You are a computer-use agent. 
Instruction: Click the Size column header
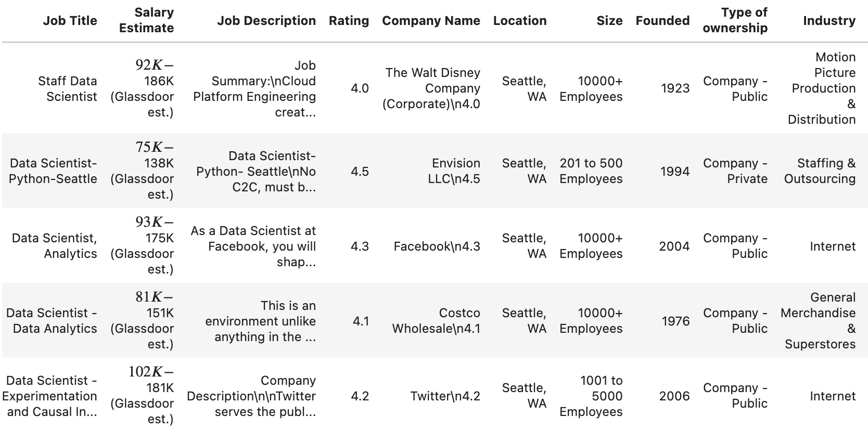(609, 21)
